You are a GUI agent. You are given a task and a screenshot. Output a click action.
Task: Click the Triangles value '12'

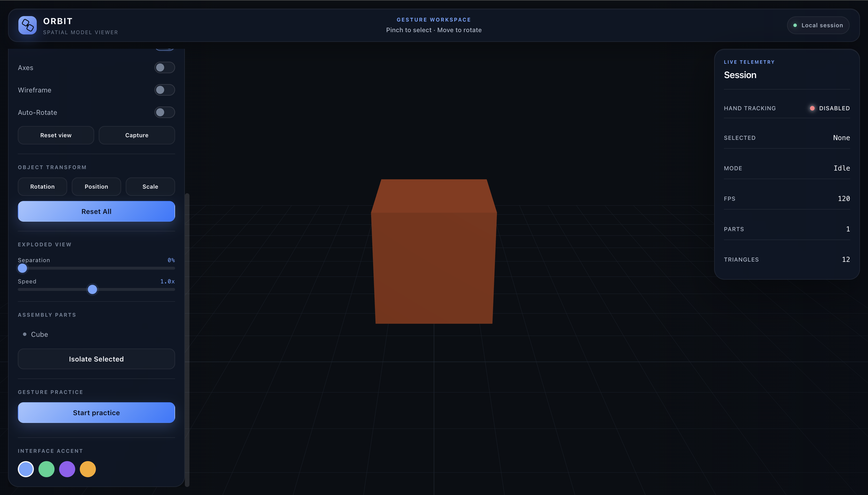[x=846, y=260]
